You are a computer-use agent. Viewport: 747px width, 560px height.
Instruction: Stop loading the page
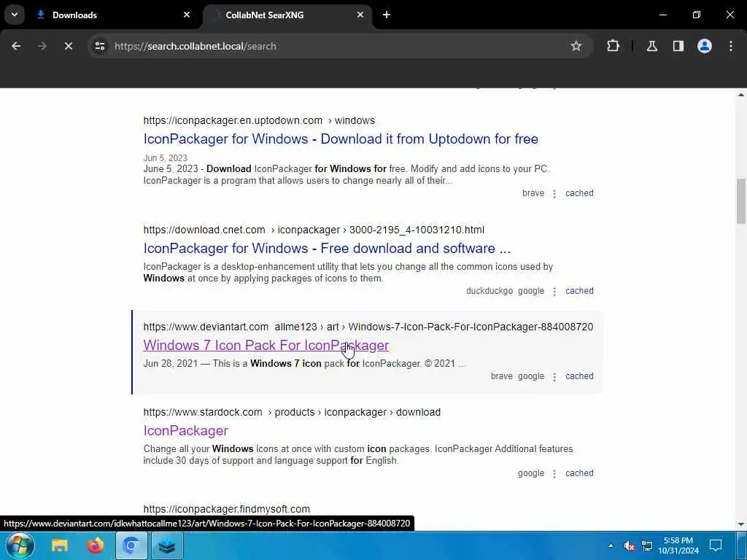[68, 46]
